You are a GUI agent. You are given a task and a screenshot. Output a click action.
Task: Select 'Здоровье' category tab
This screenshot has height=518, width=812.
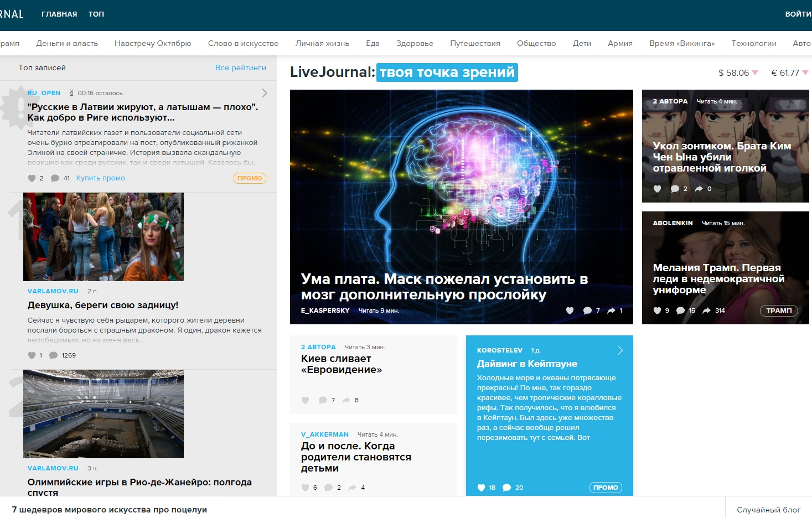coord(415,43)
